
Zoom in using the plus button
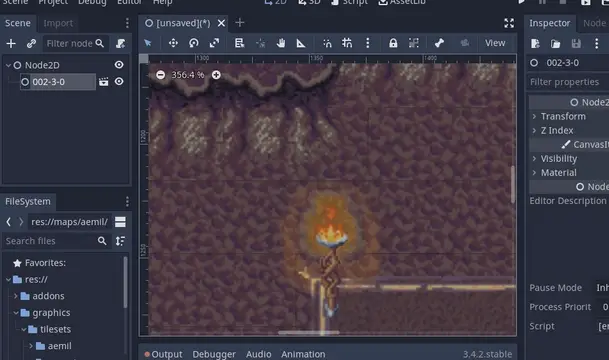tap(216, 75)
